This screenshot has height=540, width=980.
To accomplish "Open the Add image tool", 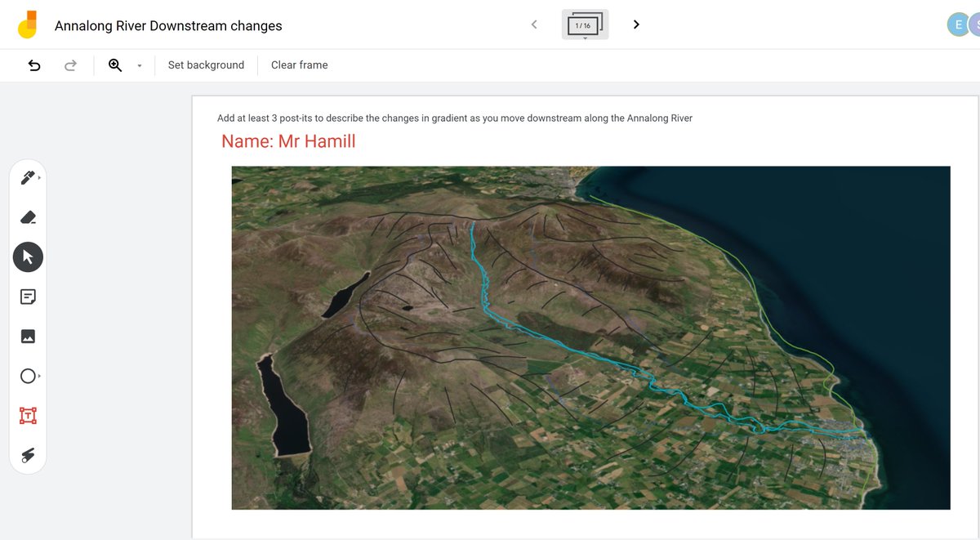I will tap(28, 337).
